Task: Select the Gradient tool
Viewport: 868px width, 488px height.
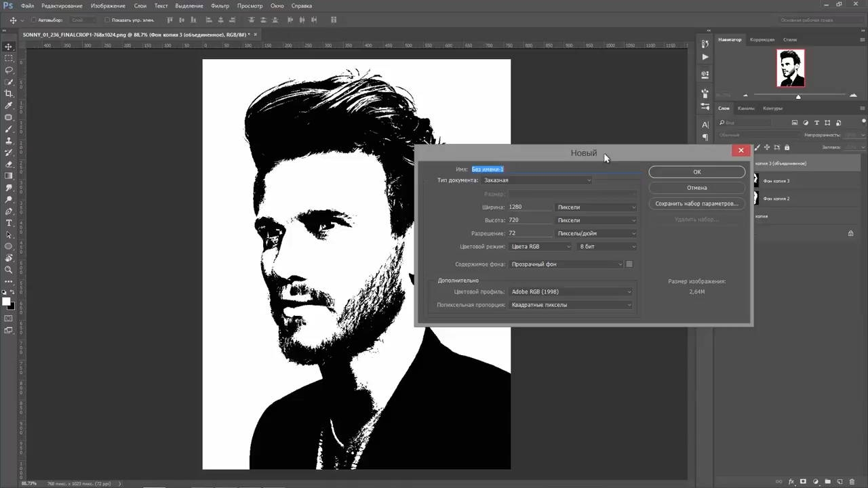Action: pos(9,176)
